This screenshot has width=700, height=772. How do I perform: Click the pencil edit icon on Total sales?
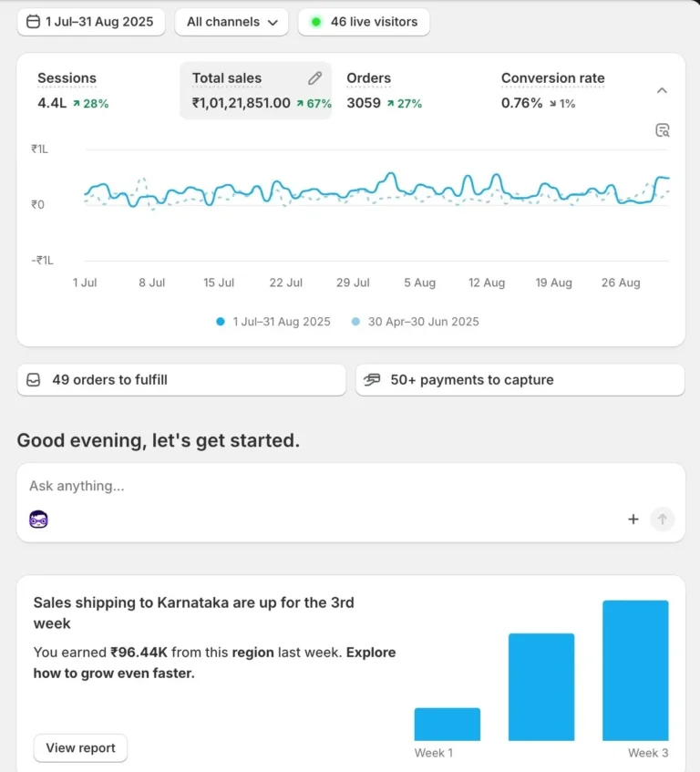click(x=314, y=78)
